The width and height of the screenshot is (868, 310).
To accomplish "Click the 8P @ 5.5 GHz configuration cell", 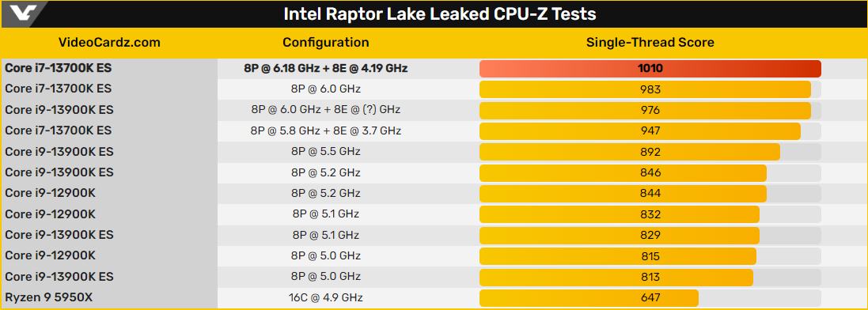I will coord(325,152).
